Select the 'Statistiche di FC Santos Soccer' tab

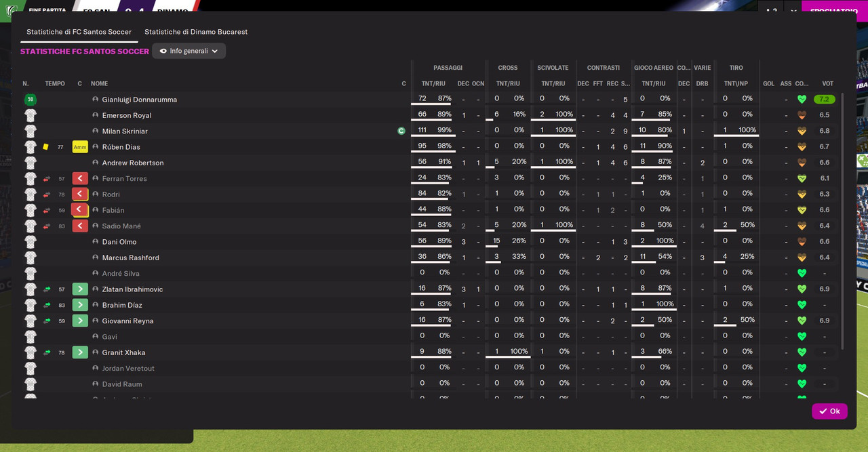(79, 32)
